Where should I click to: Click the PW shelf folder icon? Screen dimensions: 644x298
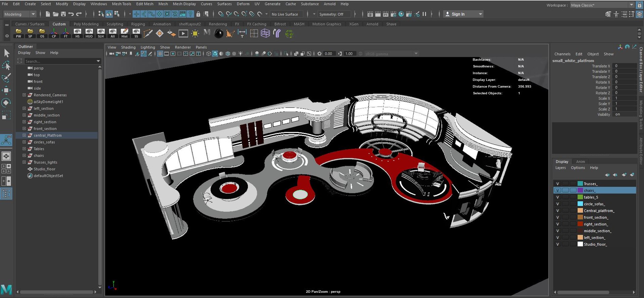tap(18, 33)
